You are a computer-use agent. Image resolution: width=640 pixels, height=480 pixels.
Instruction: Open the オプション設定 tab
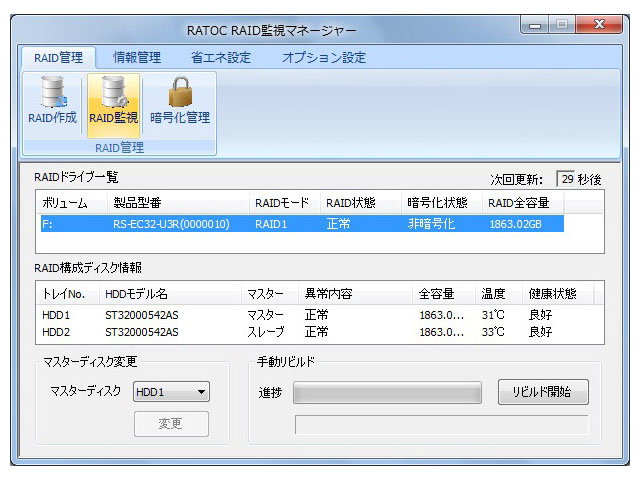[x=324, y=58]
